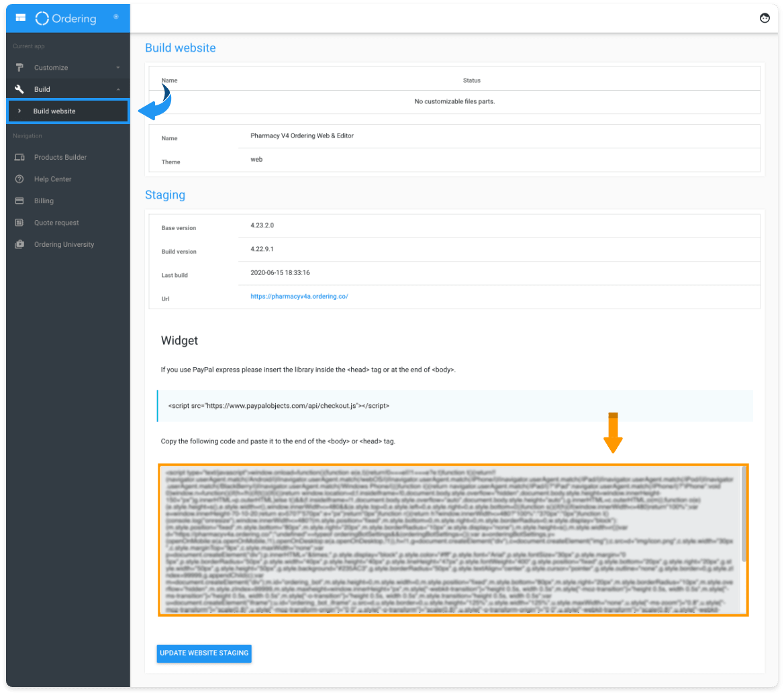Click the PayPal express instruction text
784x695 pixels.
coord(308,370)
